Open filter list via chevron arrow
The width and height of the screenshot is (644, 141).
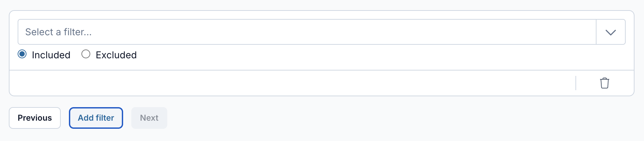610,32
